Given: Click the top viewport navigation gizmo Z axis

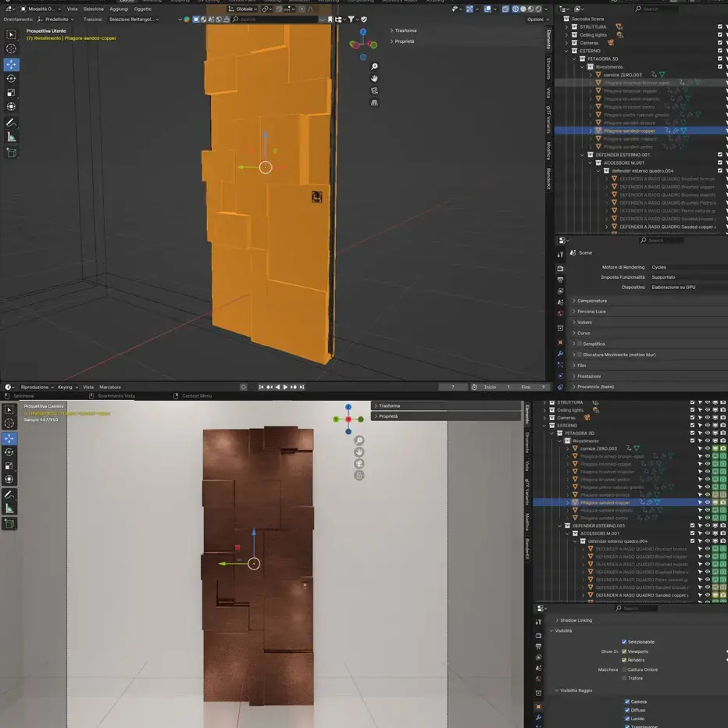Looking at the screenshot, I should point(363,31).
